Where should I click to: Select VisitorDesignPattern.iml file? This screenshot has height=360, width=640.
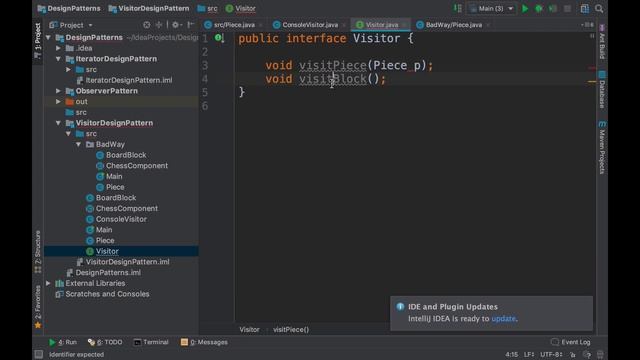[x=127, y=262]
